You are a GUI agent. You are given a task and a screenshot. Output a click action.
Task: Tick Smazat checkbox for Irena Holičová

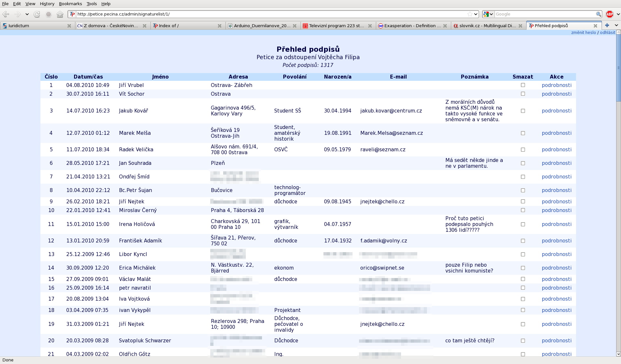pyautogui.click(x=523, y=224)
